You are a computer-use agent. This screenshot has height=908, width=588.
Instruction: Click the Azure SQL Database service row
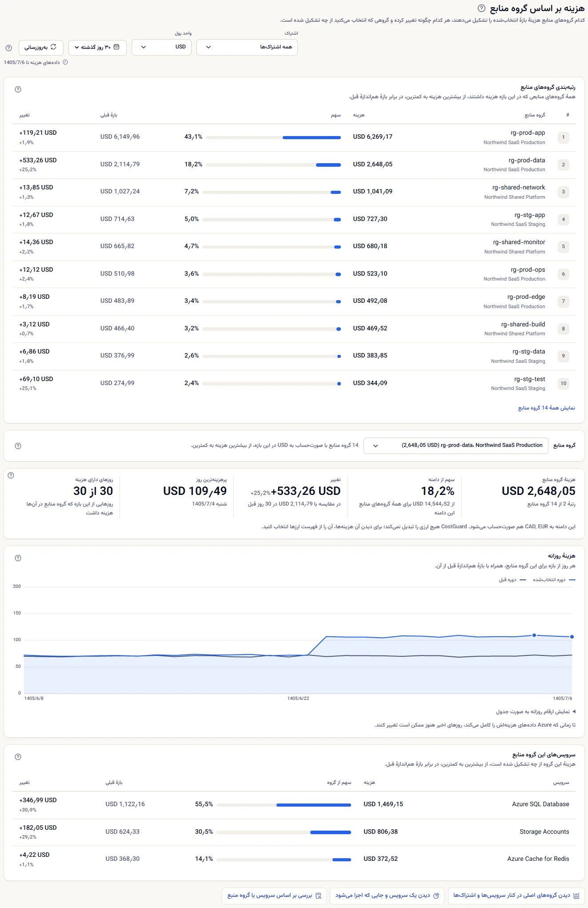click(294, 805)
